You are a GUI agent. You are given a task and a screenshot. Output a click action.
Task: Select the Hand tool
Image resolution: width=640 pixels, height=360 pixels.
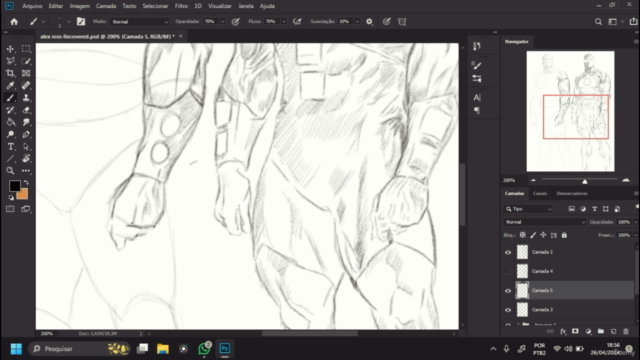tap(26, 159)
